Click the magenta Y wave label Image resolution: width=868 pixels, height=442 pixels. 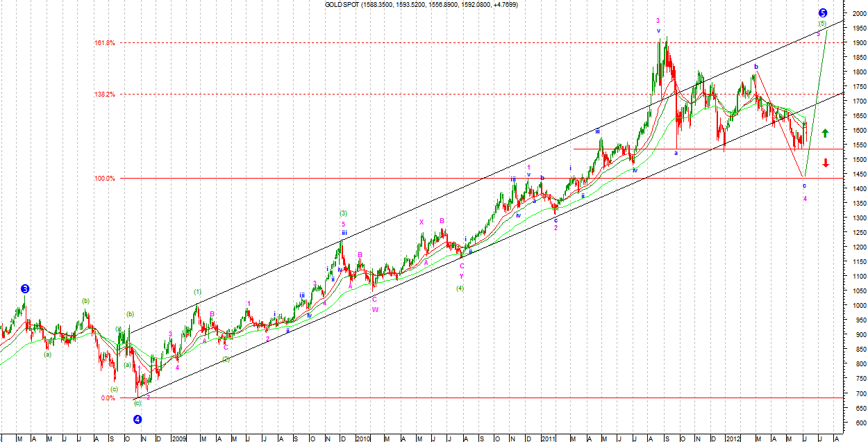pos(461,276)
